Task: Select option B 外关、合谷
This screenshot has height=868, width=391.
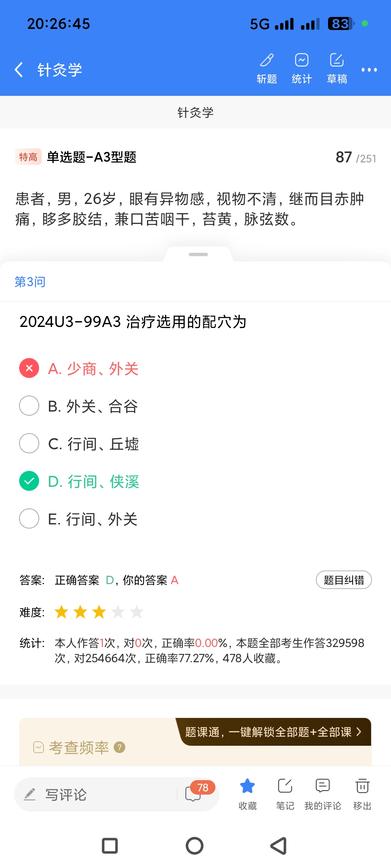Action: pos(29,406)
